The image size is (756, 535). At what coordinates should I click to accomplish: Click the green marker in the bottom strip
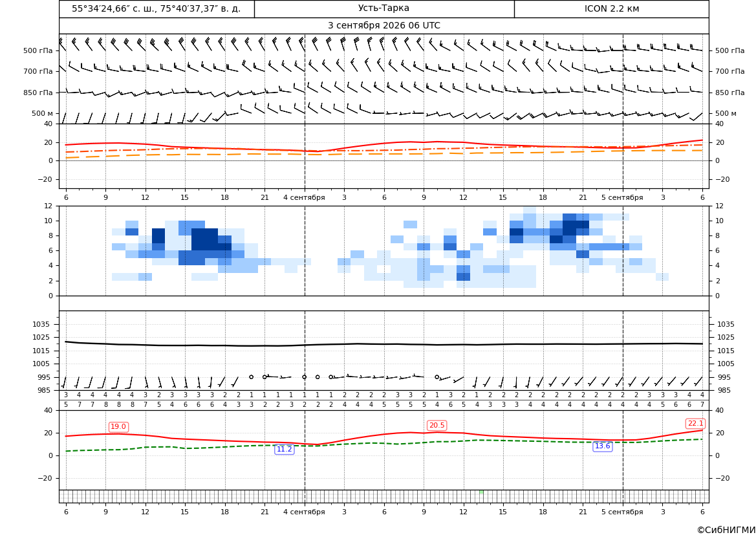481,492
